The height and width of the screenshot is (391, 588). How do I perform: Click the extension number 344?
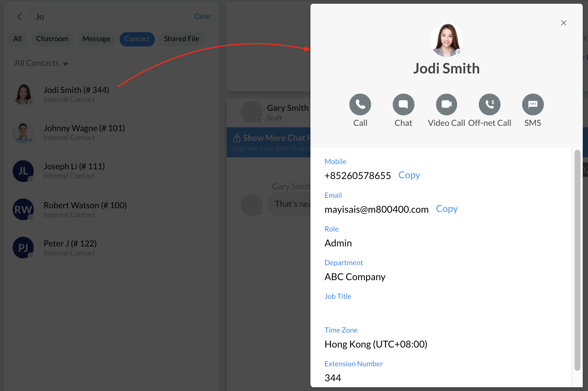click(333, 378)
